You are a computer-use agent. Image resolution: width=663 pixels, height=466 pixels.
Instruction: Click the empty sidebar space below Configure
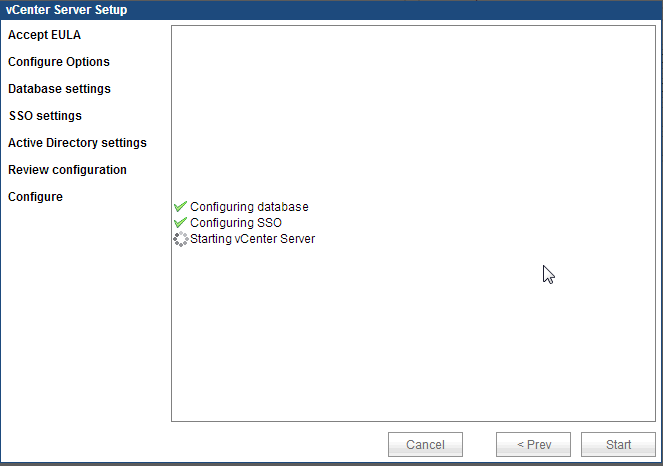click(x=85, y=320)
